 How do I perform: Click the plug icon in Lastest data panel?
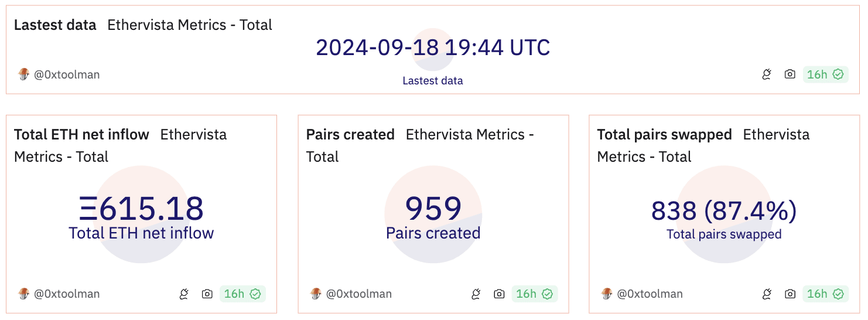[x=766, y=74]
